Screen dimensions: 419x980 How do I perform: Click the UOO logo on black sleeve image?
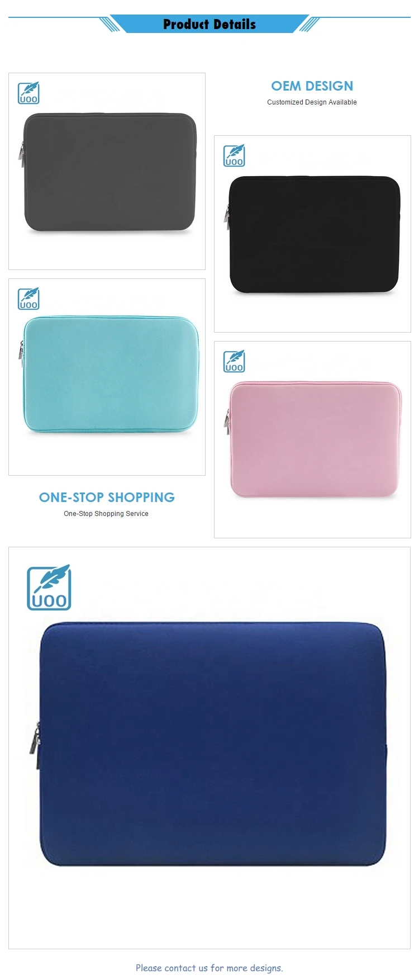point(234,155)
